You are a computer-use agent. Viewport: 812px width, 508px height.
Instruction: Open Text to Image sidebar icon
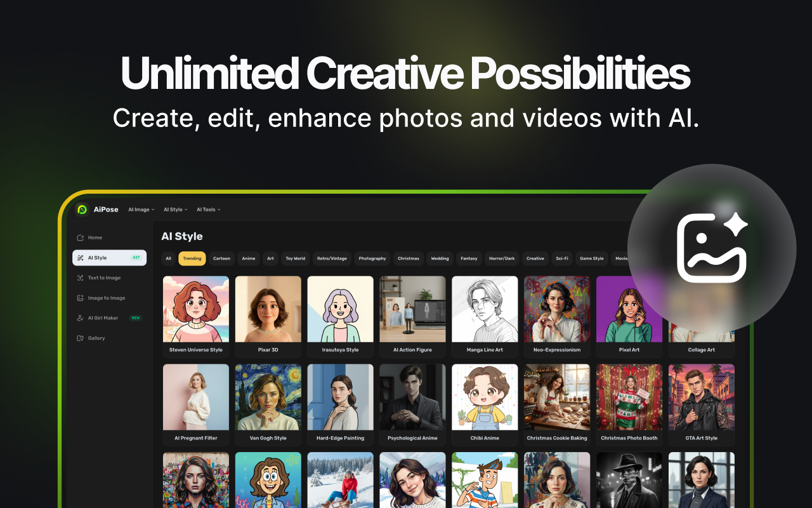tap(80, 277)
